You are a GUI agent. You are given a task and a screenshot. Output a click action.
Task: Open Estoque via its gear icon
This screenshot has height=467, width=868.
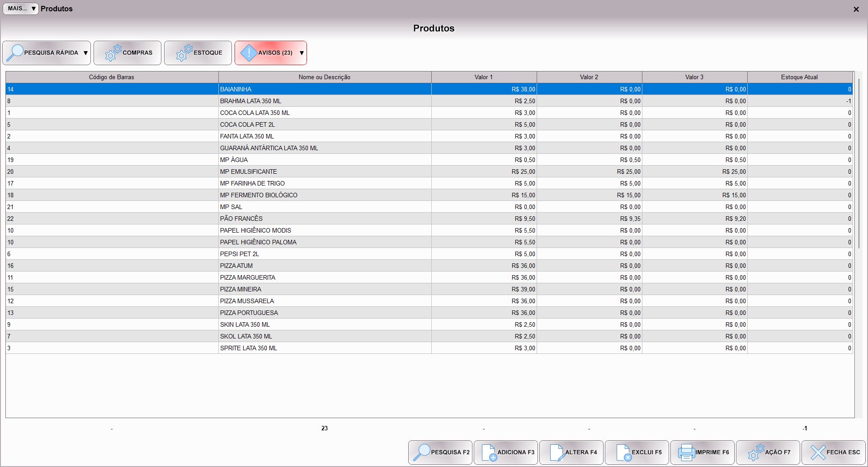[x=184, y=53]
